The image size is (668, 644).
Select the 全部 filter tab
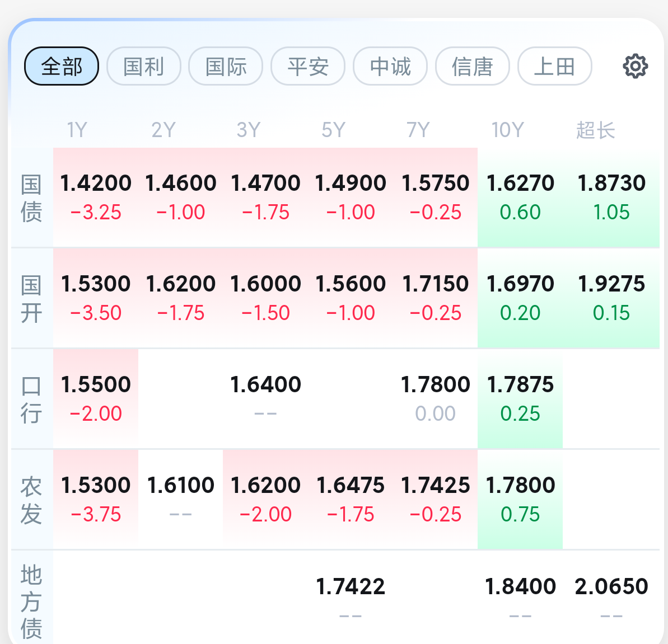[62, 67]
